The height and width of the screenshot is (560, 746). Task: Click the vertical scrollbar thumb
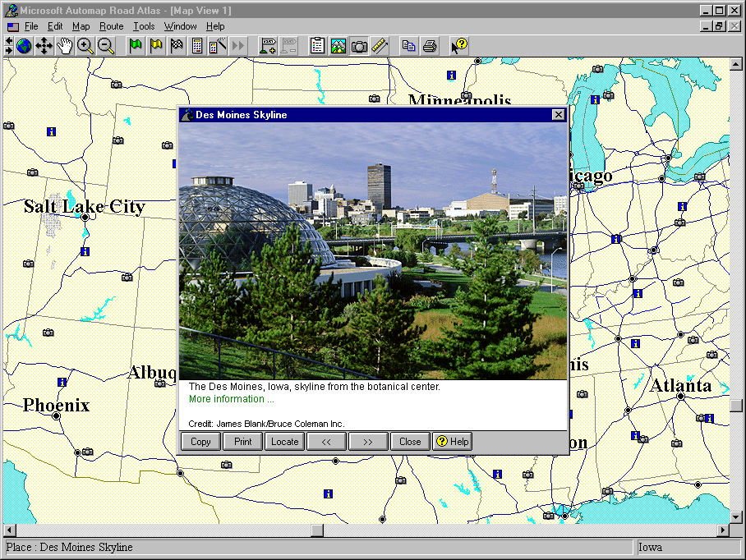click(735, 406)
